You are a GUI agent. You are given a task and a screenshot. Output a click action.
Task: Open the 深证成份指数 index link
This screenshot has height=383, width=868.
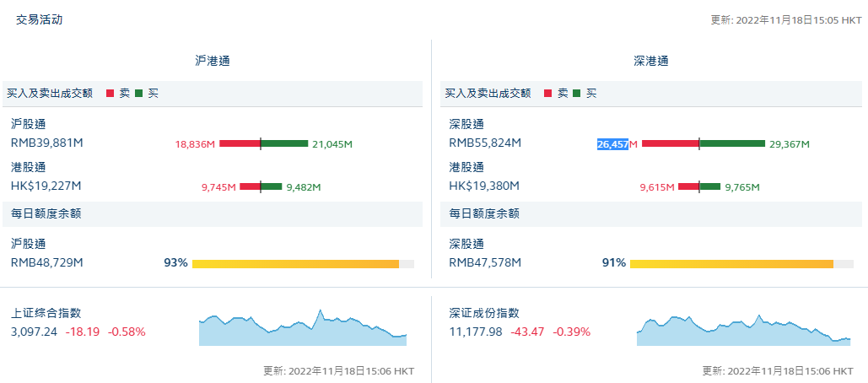[484, 313]
